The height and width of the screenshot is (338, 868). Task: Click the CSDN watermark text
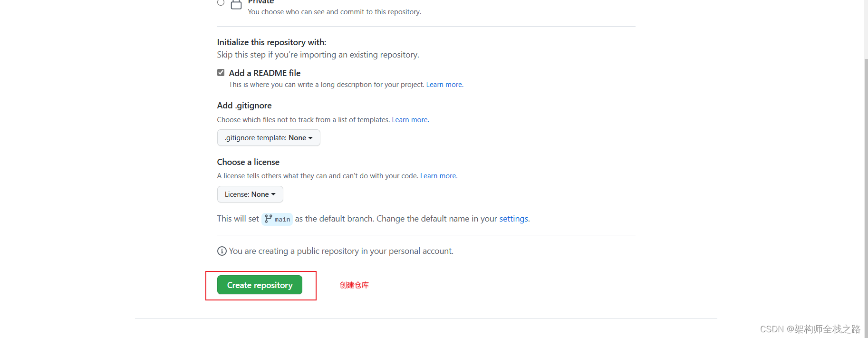pyautogui.click(x=810, y=329)
